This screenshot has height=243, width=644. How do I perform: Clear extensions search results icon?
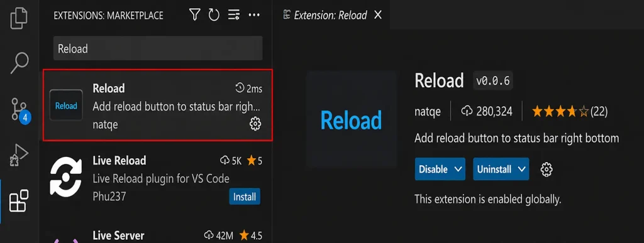pyautogui.click(x=234, y=16)
